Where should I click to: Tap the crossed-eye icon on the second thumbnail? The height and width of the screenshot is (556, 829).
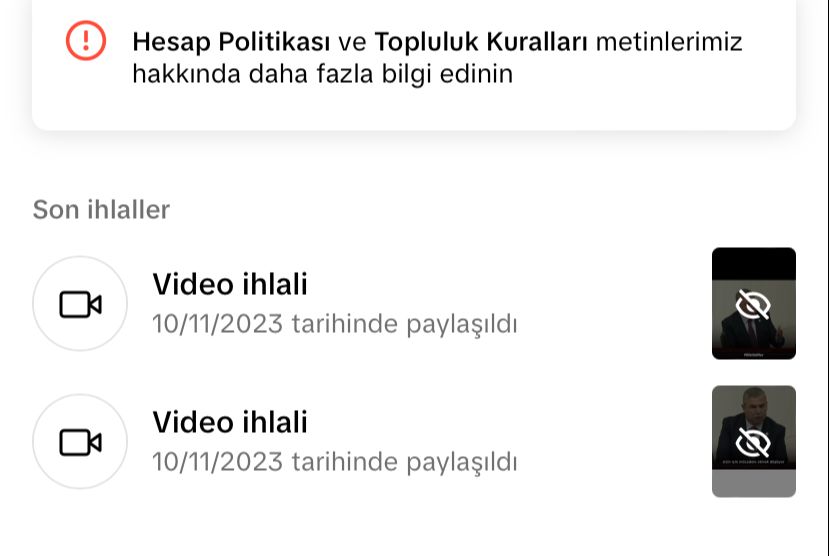tap(753, 443)
